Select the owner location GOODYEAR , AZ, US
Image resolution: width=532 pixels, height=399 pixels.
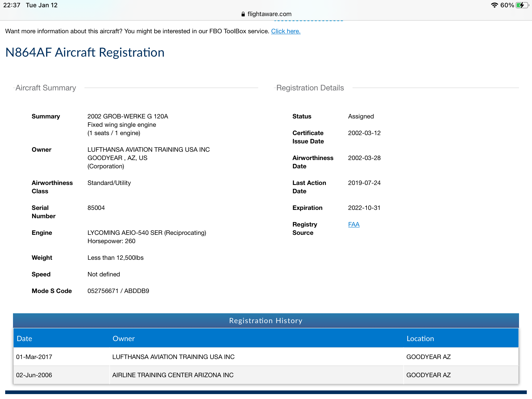point(117,158)
